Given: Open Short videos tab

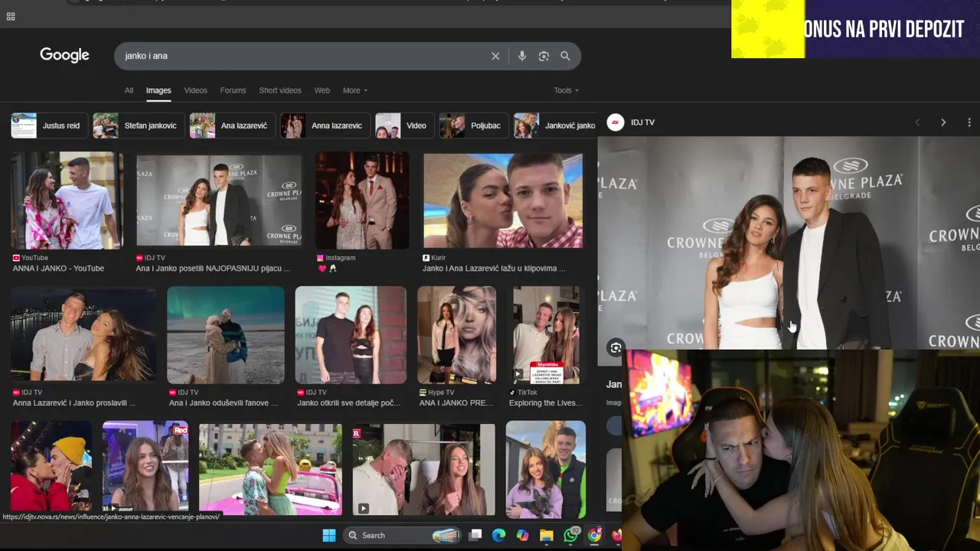Looking at the screenshot, I should 279,90.
